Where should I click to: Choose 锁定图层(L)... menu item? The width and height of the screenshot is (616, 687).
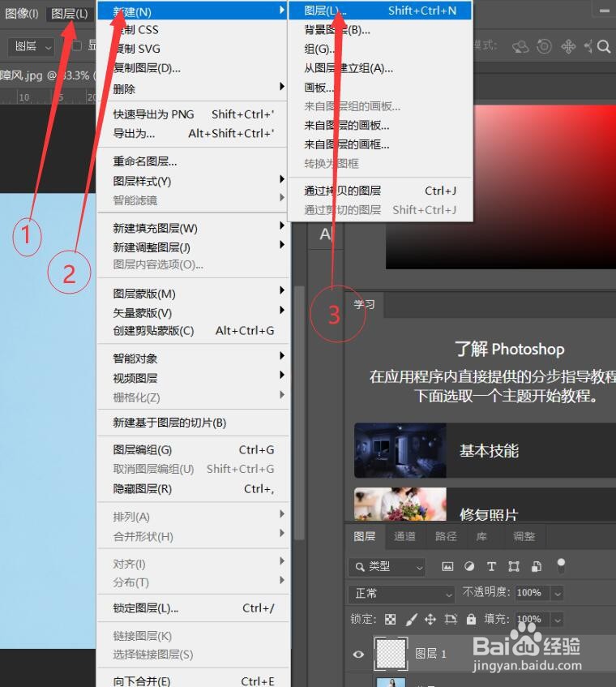[192, 608]
